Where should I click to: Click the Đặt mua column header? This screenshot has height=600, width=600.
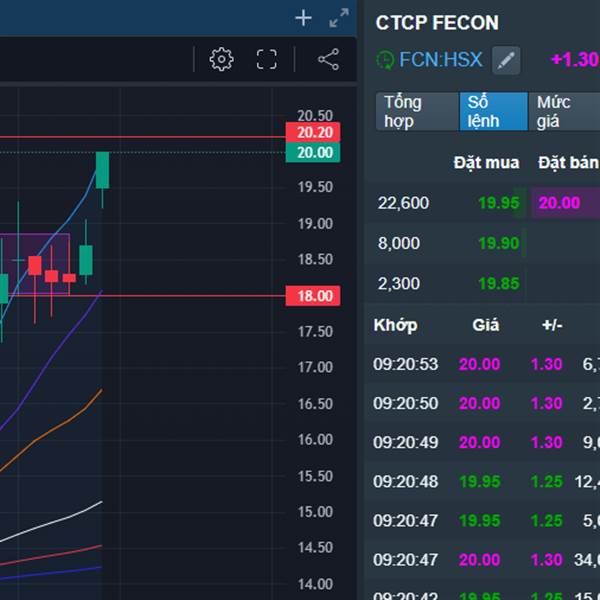pyautogui.click(x=486, y=163)
